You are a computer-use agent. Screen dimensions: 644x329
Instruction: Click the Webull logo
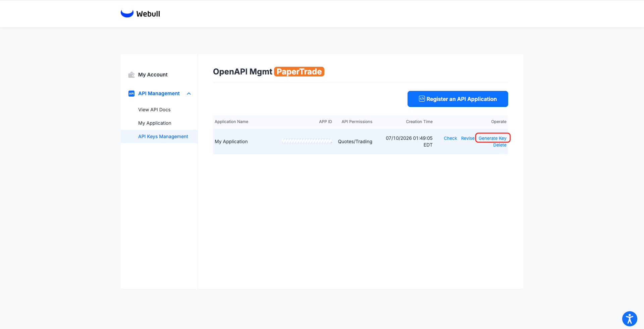pyautogui.click(x=140, y=14)
